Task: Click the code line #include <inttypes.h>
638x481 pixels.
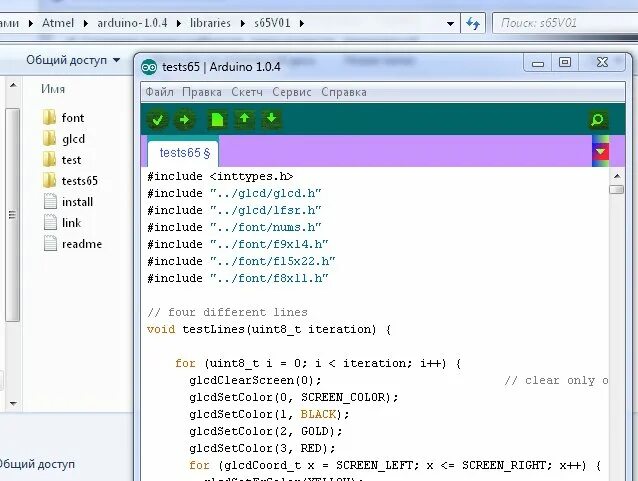Action: pyautogui.click(x=220, y=176)
